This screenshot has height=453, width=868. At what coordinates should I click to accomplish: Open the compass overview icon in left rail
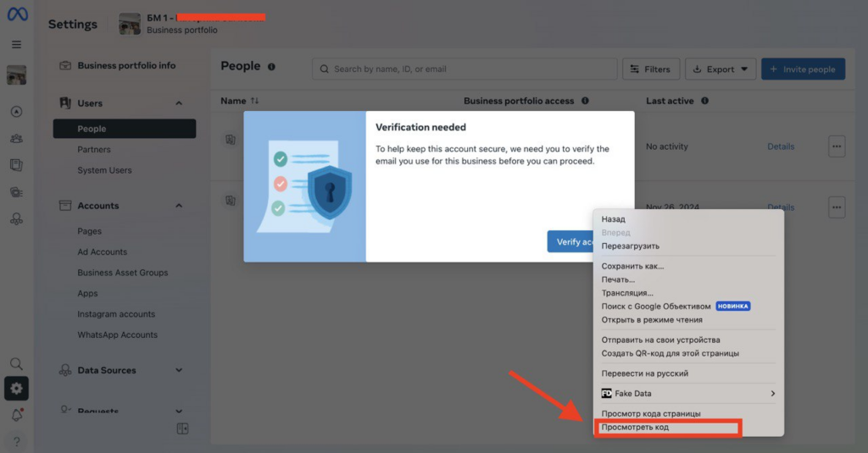coord(17,112)
